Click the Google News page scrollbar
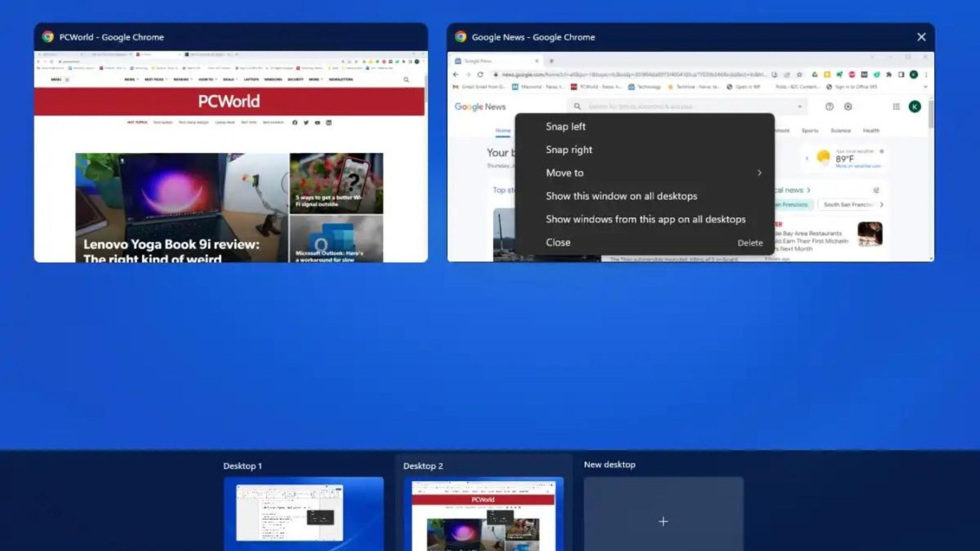The image size is (980, 551). point(931,115)
